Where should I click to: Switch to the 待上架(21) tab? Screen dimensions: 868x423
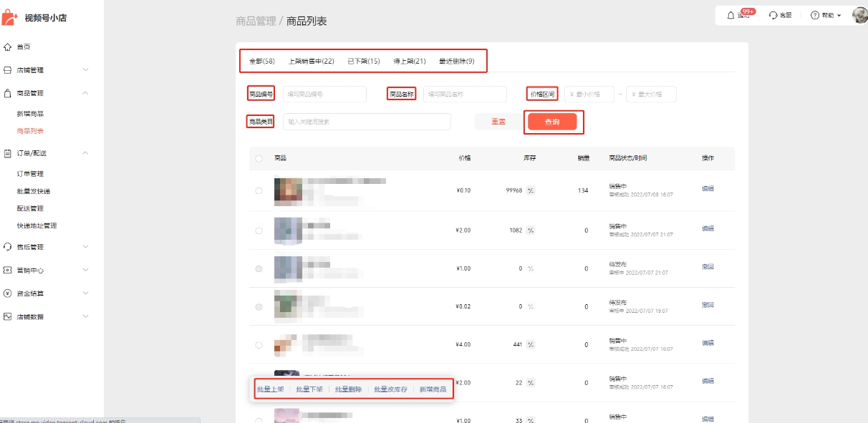[410, 62]
